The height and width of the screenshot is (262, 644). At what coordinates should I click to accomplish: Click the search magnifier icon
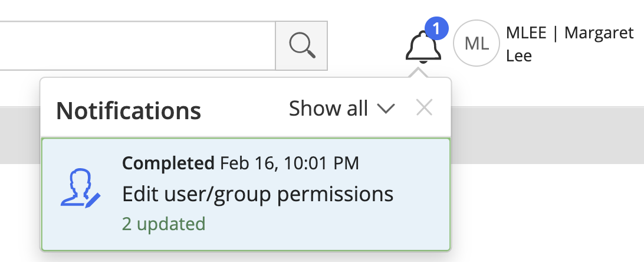(301, 45)
